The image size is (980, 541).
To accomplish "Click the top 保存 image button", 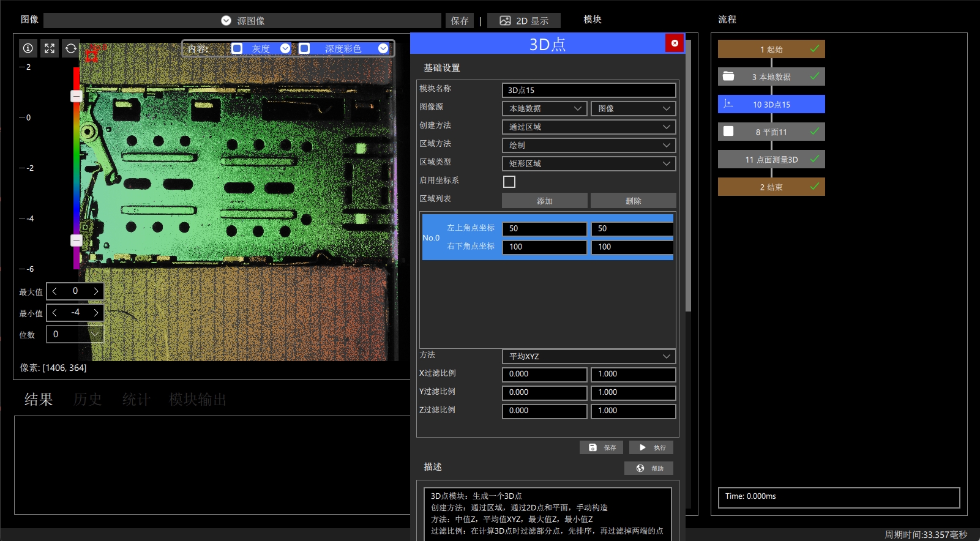I will 460,21.
